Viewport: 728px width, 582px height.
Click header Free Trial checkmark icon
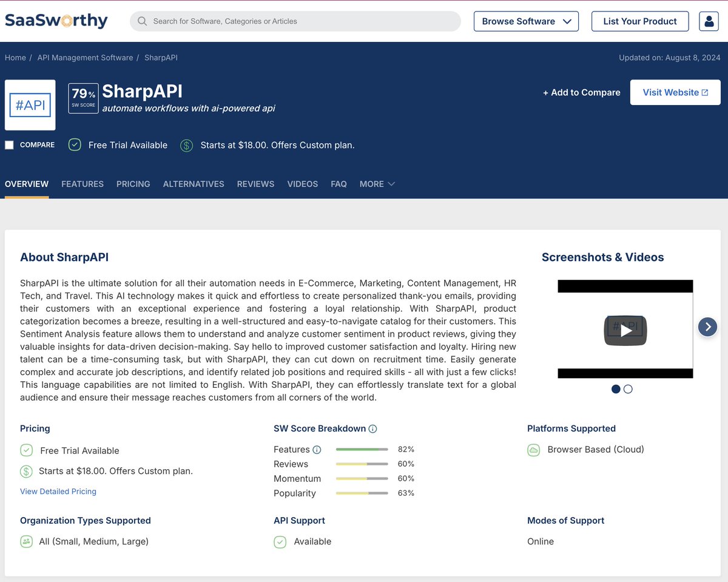[75, 144]
